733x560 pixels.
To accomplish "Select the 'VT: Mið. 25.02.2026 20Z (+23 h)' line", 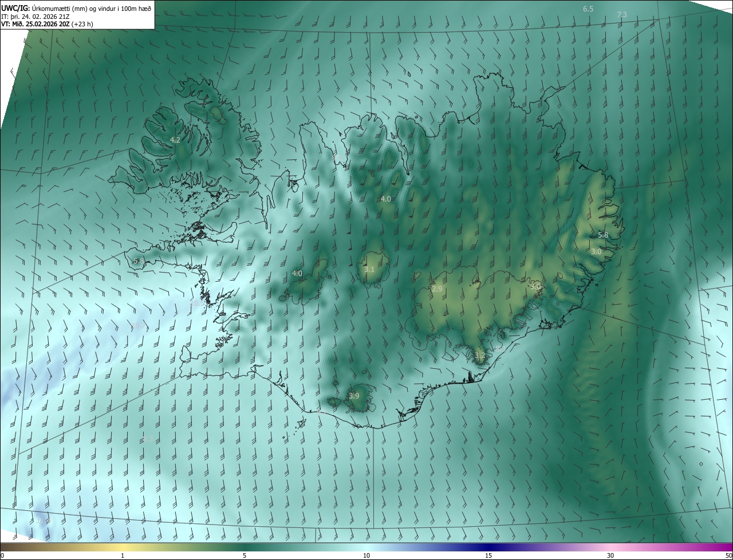I will (47, 24).
